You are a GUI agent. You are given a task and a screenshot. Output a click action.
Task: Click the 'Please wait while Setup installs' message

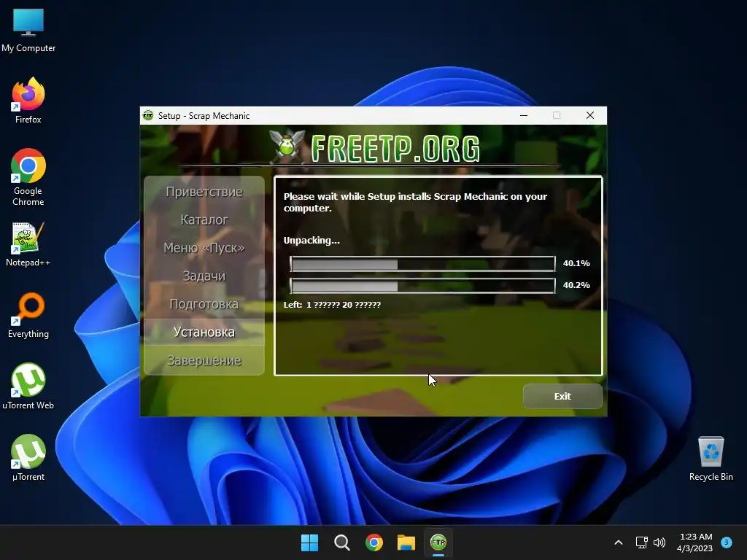(x=415, y=202)
